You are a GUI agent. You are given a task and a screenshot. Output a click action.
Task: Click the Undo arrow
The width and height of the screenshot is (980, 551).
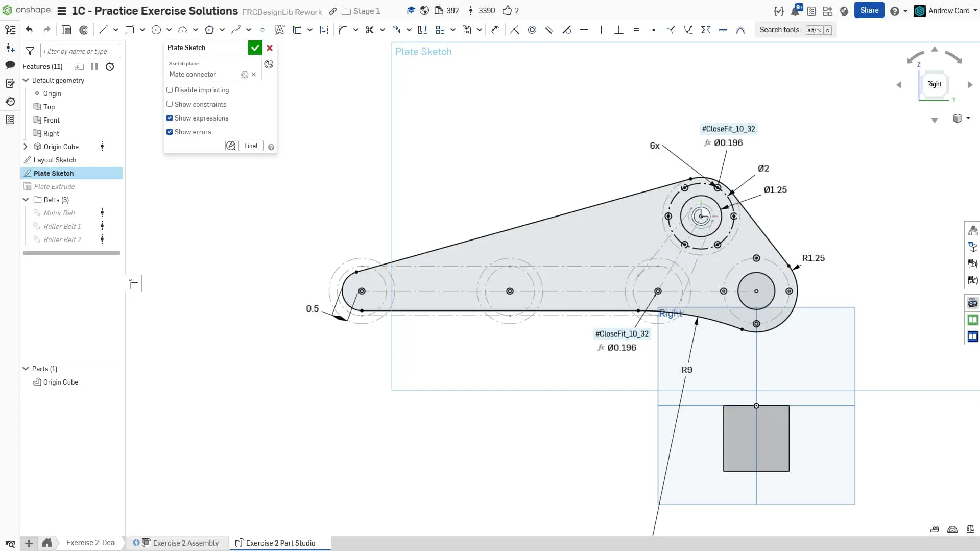click(x=29, y=30)
